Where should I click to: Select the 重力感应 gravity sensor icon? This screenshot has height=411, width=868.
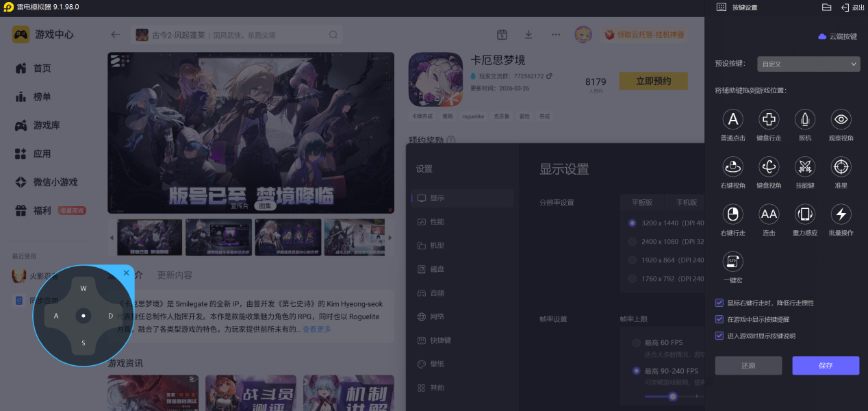pyautogui.click(x=805, y=214)
